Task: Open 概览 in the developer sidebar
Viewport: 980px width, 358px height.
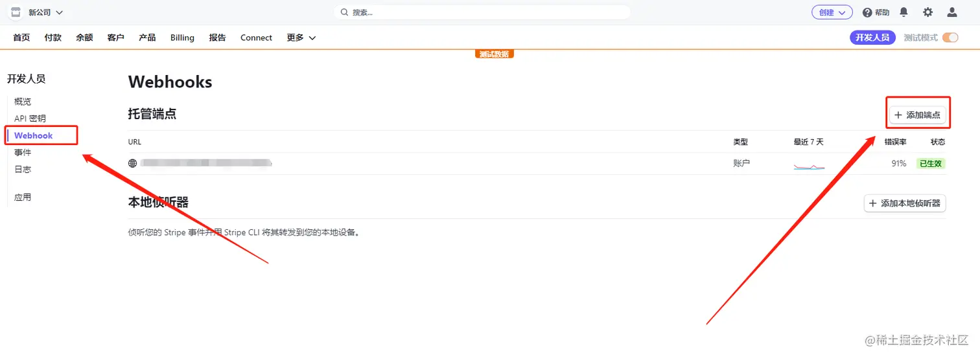Action: (x=23, y=102)
